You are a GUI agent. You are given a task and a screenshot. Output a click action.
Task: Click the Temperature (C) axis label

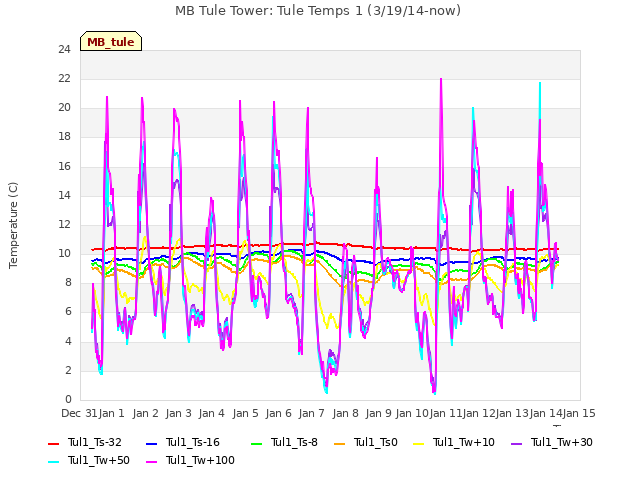(x=13, y=225)
